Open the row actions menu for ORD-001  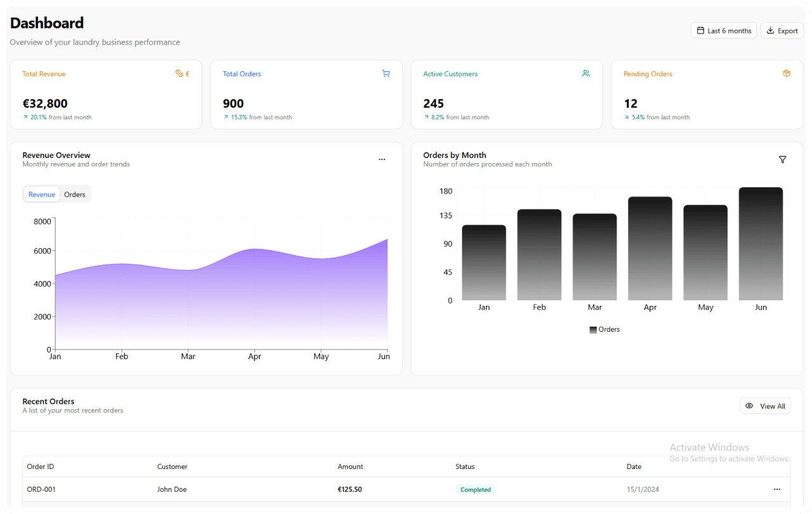777,489
